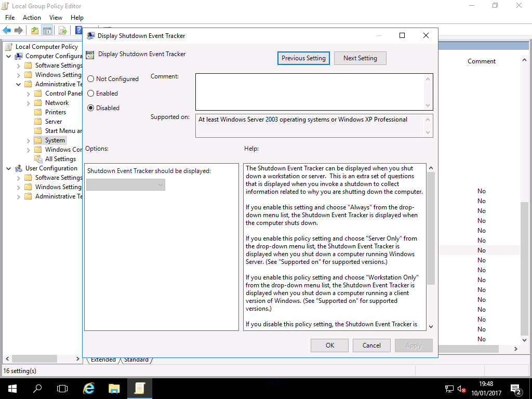
Task: Open Task View from the taskbar
Action: coord(62,389)
